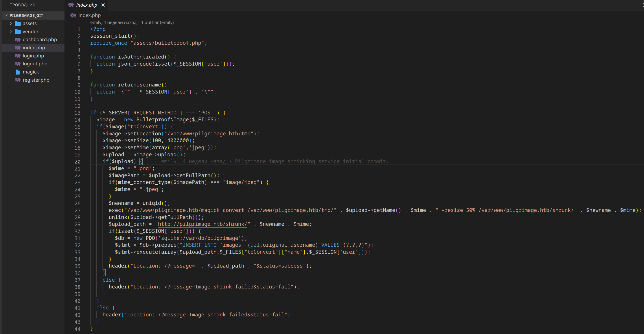
Task: Select index.php in the file tree
Action: [34, 48]
